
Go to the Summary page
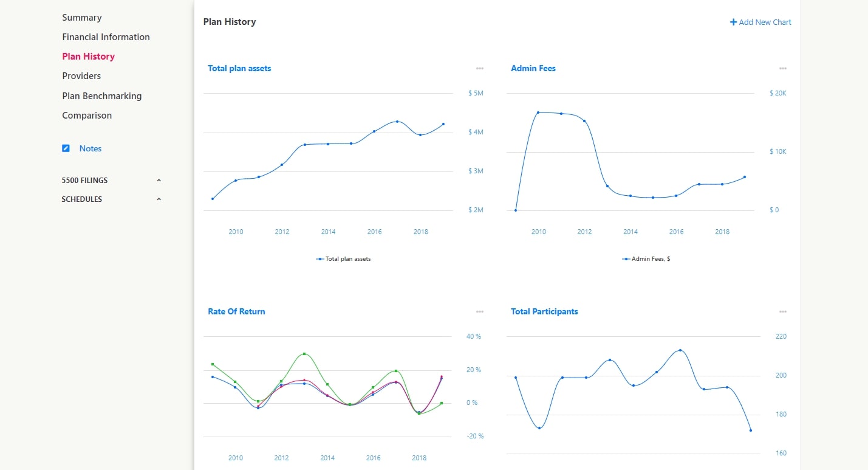tap(82, 18)
